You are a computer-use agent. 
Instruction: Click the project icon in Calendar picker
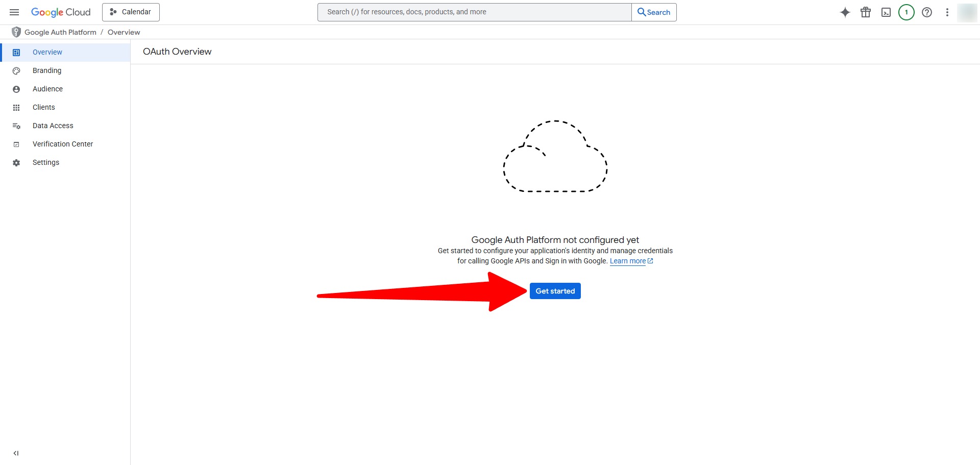pyautogui.click(x=113, y=12)
